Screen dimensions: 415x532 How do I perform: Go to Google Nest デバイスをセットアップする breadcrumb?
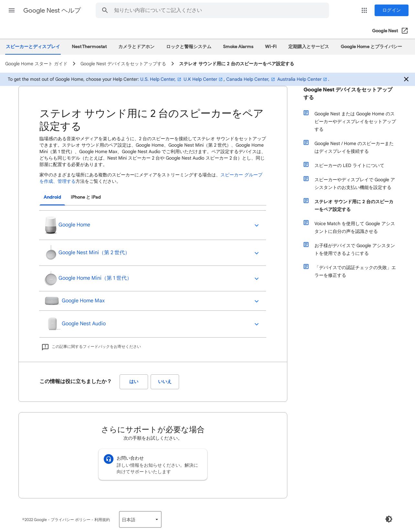pos(123,64)
